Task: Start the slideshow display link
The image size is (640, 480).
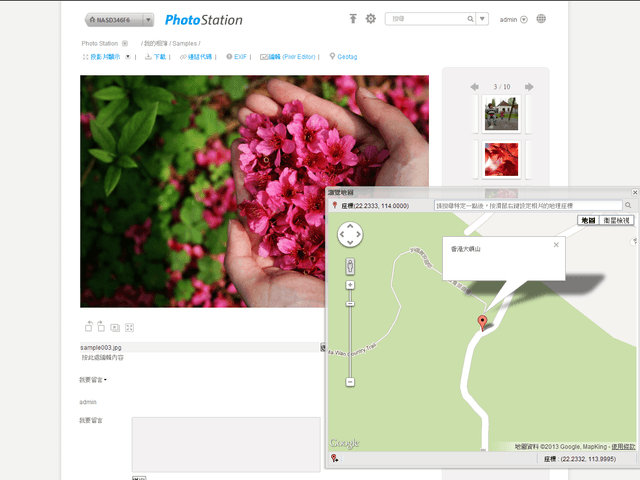Action: tap(105, 57)
